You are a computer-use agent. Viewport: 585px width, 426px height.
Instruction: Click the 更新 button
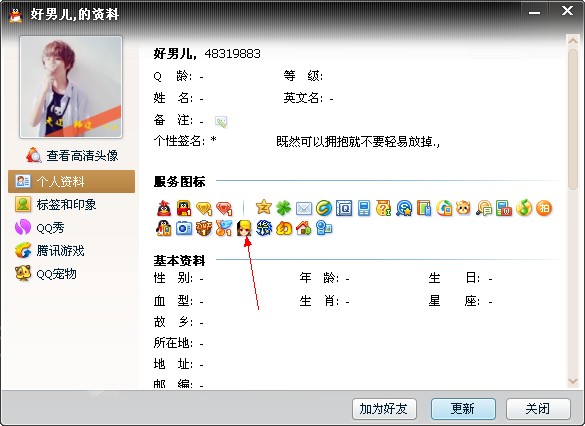[463, 409]
